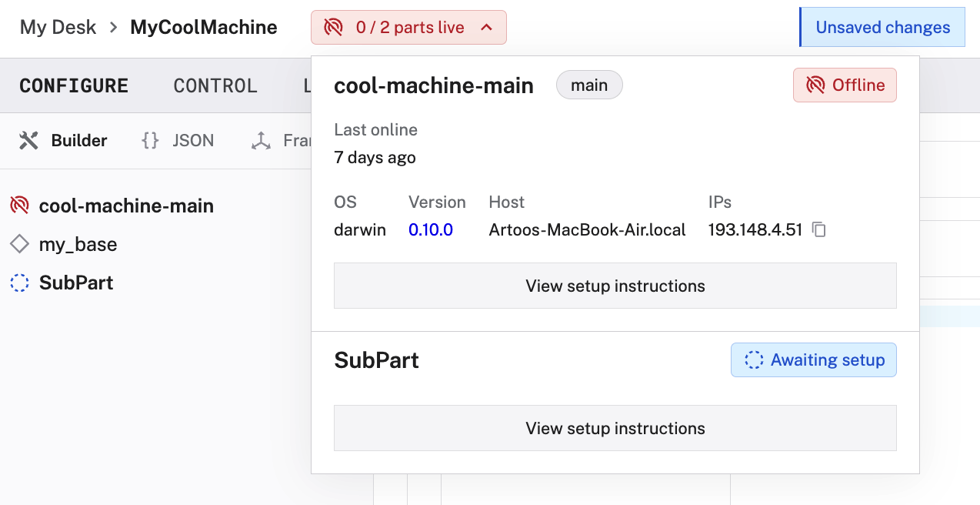Select the Builder wrench icon
This screenshot has height=505, width=980.
28,140
